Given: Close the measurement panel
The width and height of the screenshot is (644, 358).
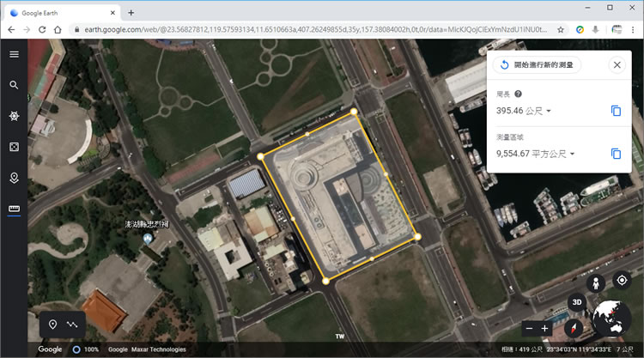Looking at the screenshot, I should click(x=617, y=65).
